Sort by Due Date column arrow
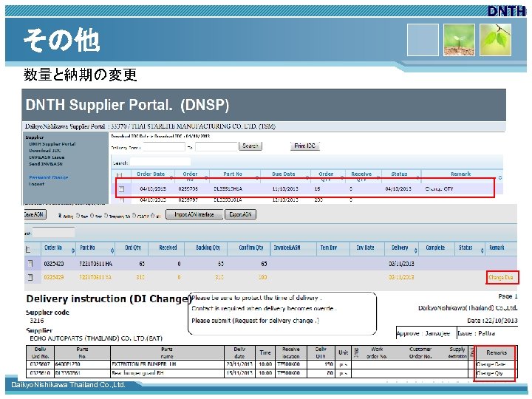532x399 pixels. [x=307, y=178]
